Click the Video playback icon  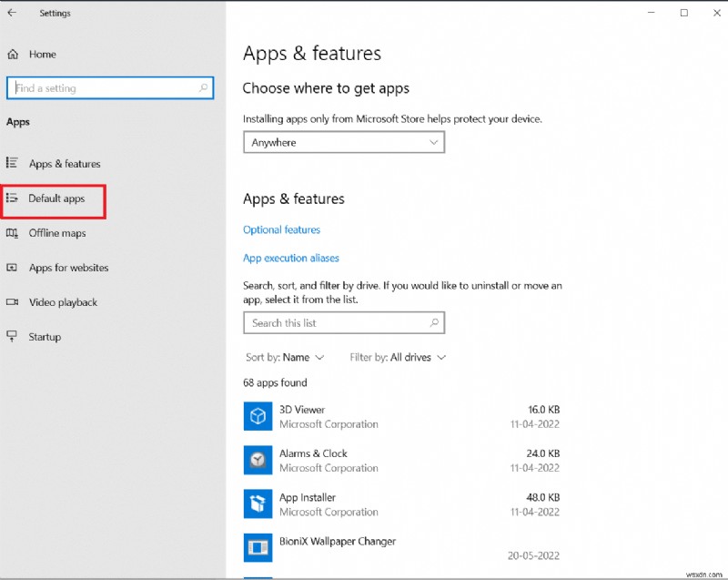point(12,302)
